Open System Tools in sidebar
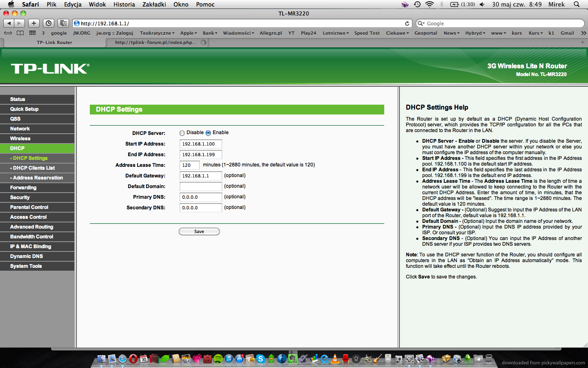588x368 pixels. point(37,266)
